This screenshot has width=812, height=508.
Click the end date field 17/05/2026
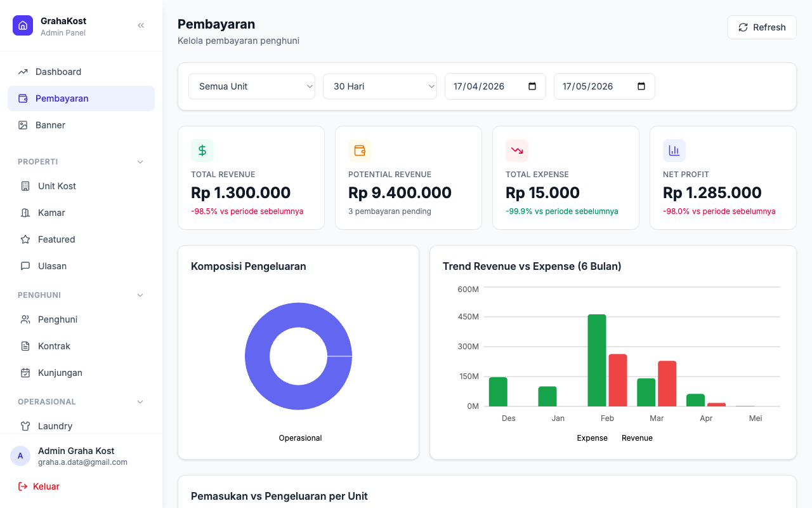(605, 86)
